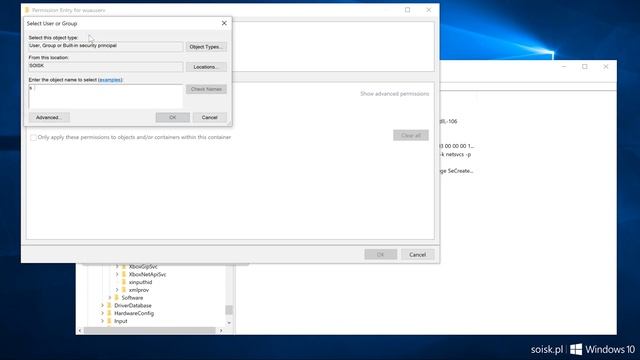The height and width of the screenshot is (360, 640).
Task: Cancel the Select User or Group dialog
Action: [x=209, y=118]
